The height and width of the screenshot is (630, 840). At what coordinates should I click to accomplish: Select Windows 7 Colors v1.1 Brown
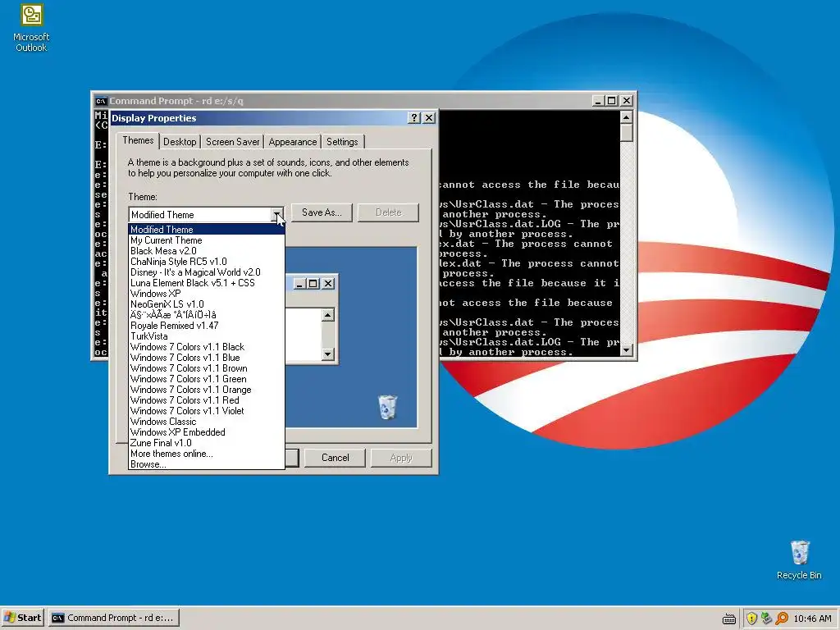(206, 368)
